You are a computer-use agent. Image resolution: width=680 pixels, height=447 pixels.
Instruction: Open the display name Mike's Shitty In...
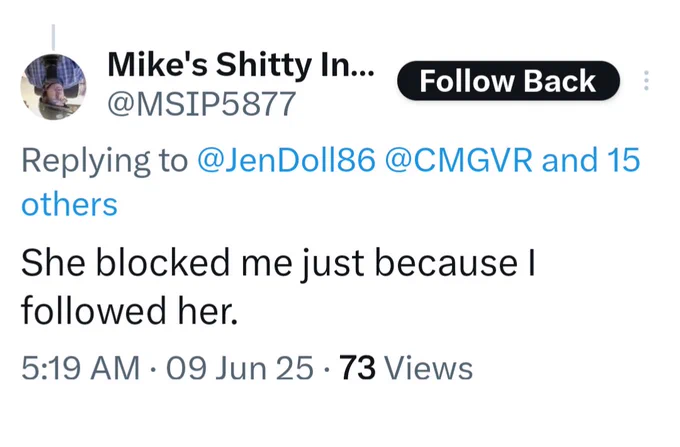click(x=240, y=65)
